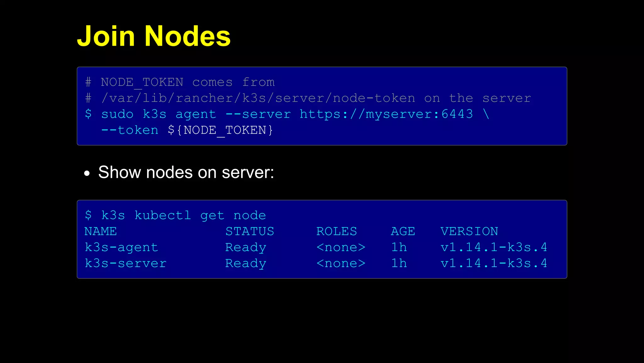Select the "k3s-agent" node name
644x363 pixels.
point(121,248)
